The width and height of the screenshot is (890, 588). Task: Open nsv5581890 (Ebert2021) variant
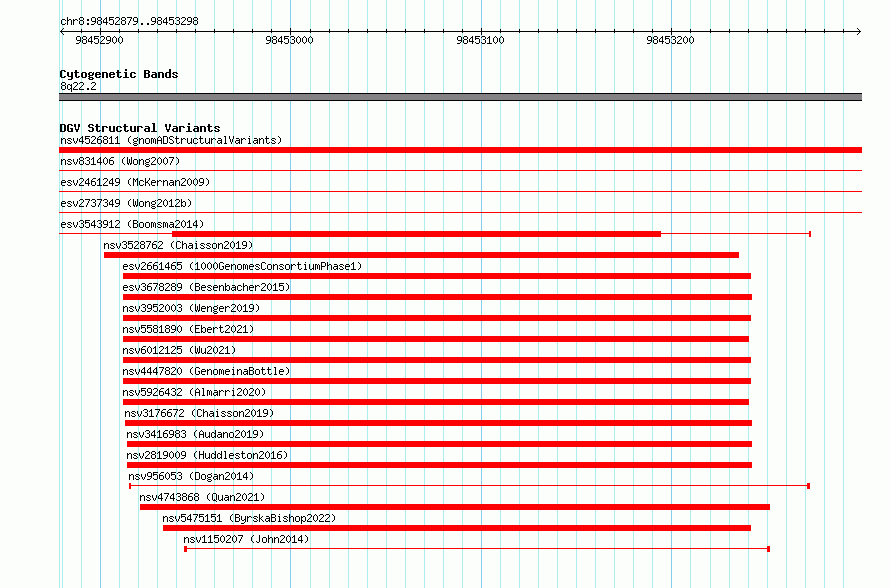click(x=188, y=329)
